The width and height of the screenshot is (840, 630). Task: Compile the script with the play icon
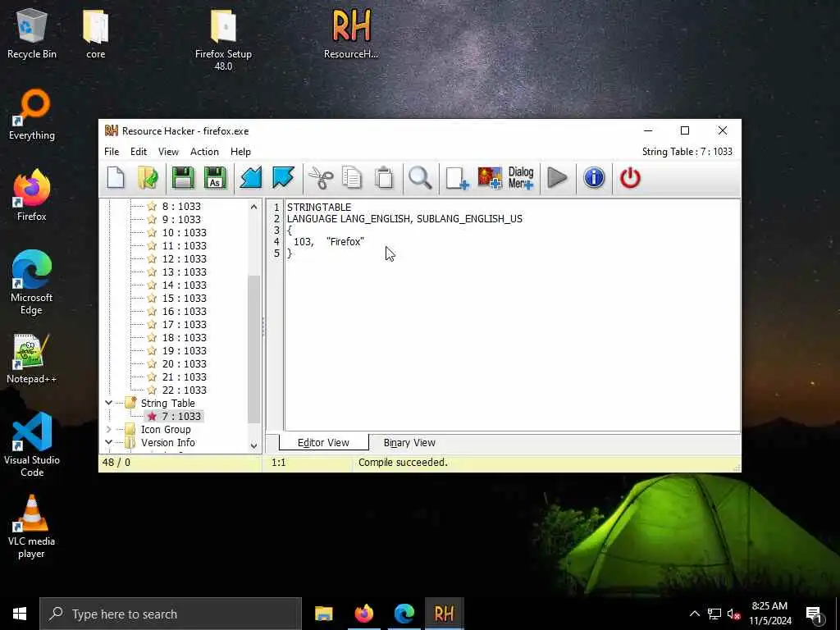[557, 178]
